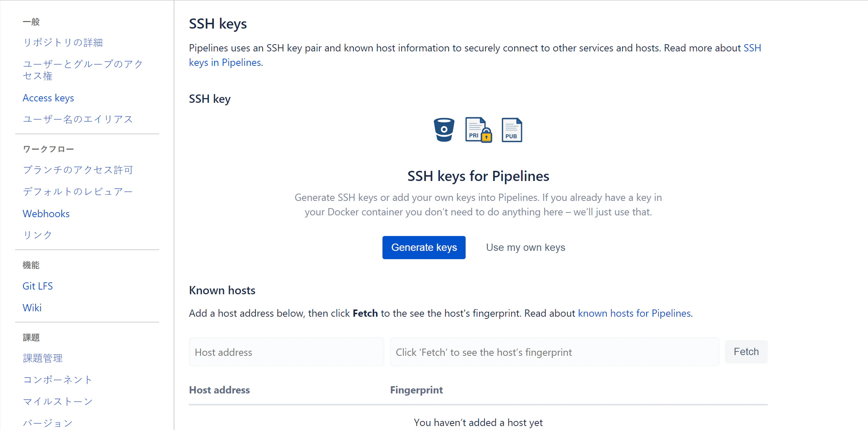Click the Fetch button

(x=746, y=352)
